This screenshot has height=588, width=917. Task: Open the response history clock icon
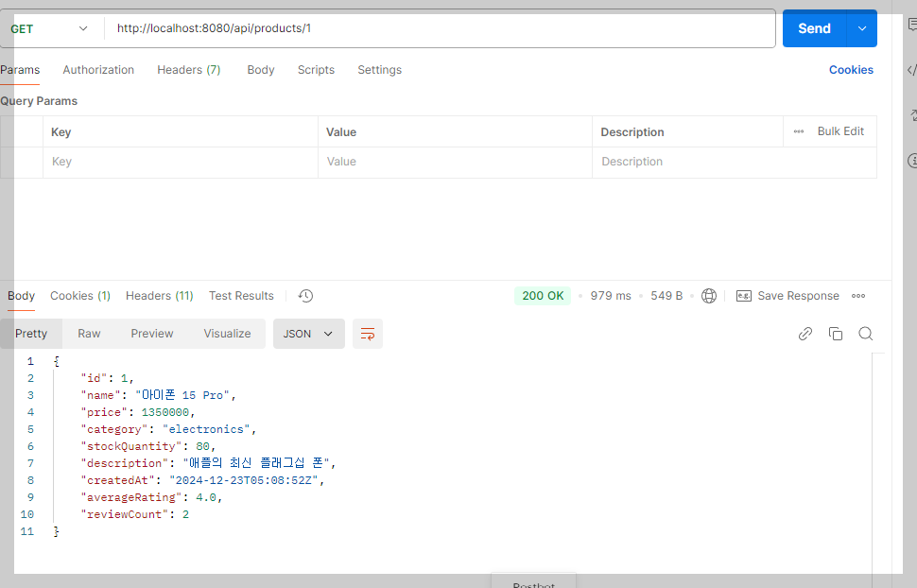click(x=305, y=296)
